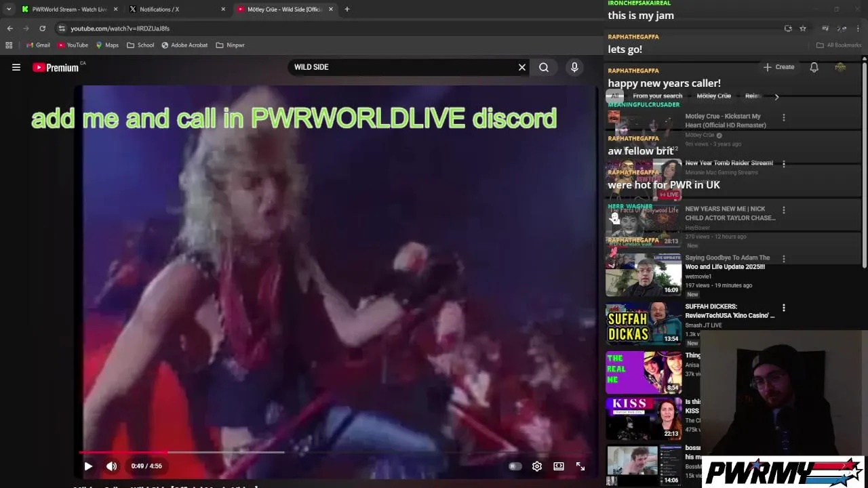Image resolution: width=868 pixels, height=488 pixels.
Task: Open the Create button
Action: (778, 67)
